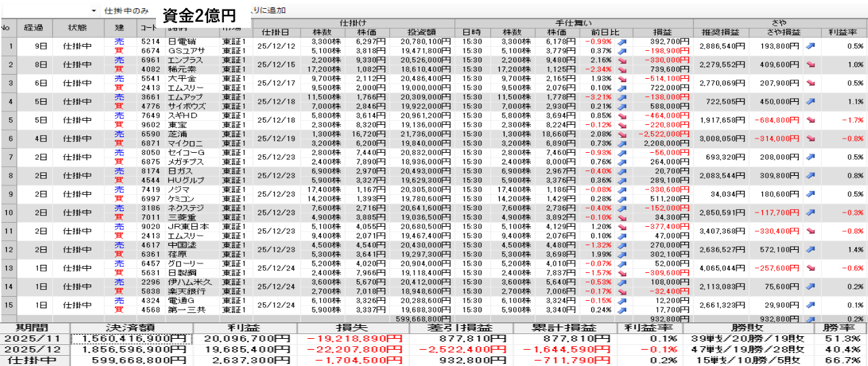This screenshot has height=366, width=868.
Task: Click the 2025/12 決済額 cell
Action: (132, 350)
